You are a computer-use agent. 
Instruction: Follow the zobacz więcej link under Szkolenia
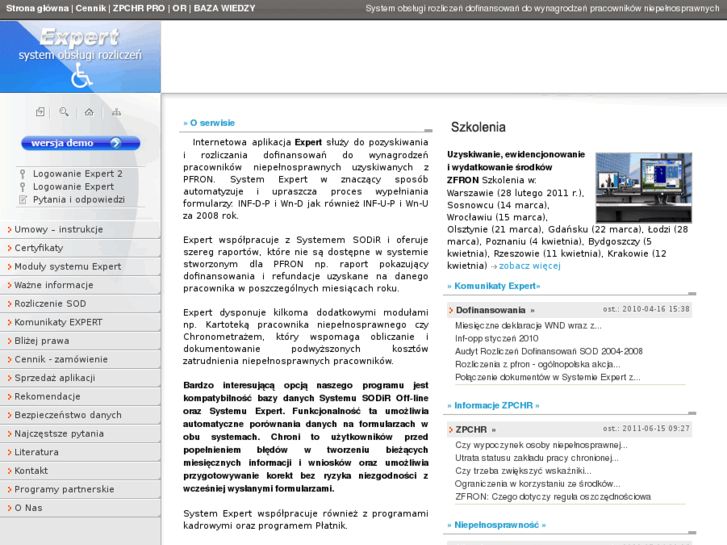[529, 266]
